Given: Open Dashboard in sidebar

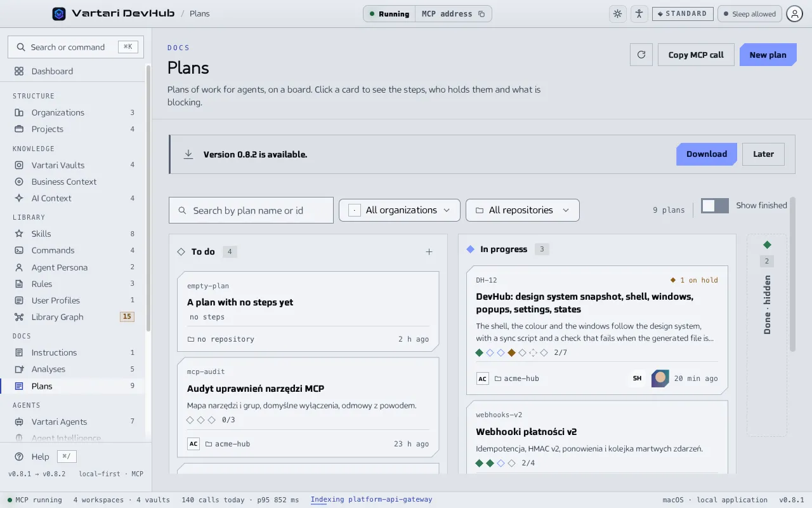Looking at the screenshot, I should pyautogui.click(x=73, y=71).
